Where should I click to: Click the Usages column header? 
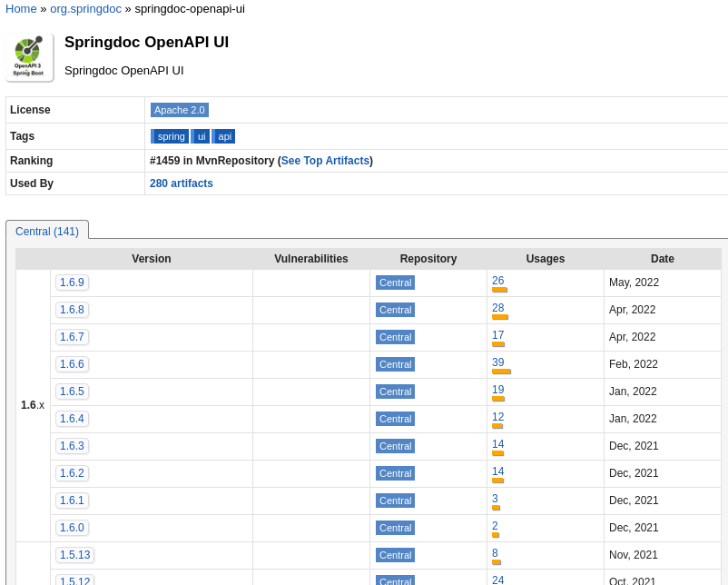pos(545,259)
